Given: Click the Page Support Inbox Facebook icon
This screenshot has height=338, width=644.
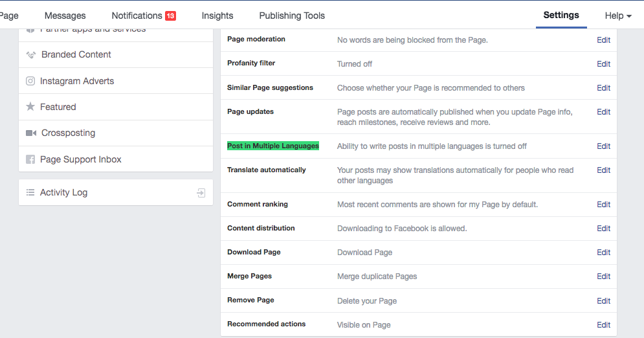Looking at the screenshot, I should 30,159.
